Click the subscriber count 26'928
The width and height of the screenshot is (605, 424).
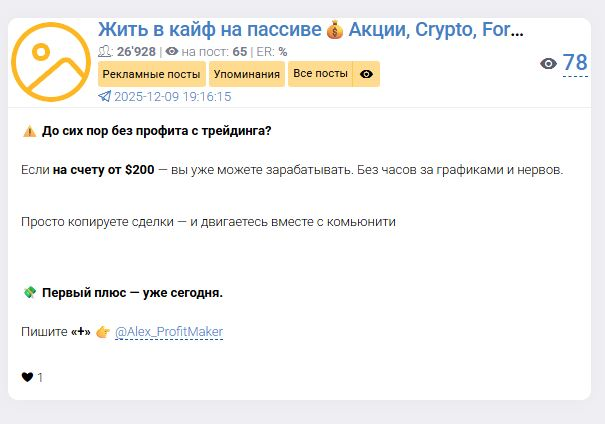click(137, 52)
